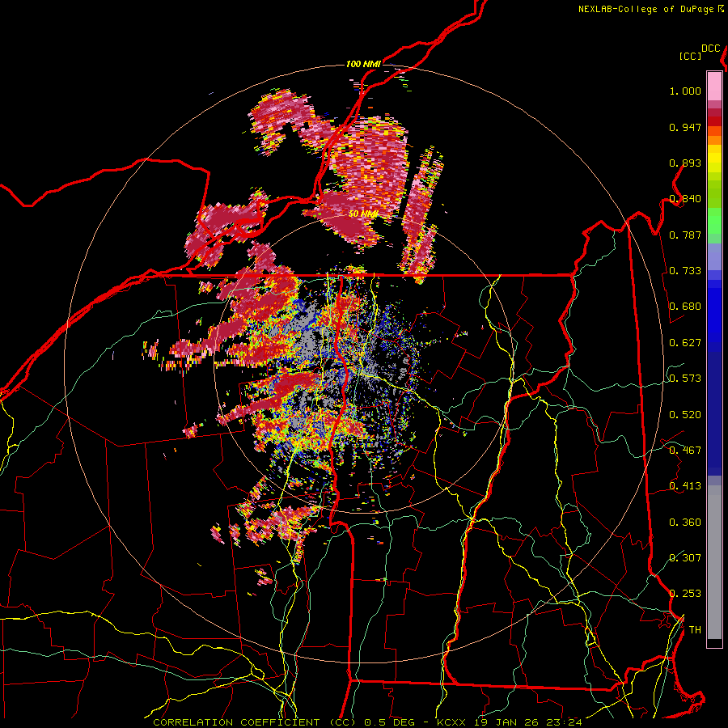Click the [CC] units label
The image size is (728, 728).
690,56
